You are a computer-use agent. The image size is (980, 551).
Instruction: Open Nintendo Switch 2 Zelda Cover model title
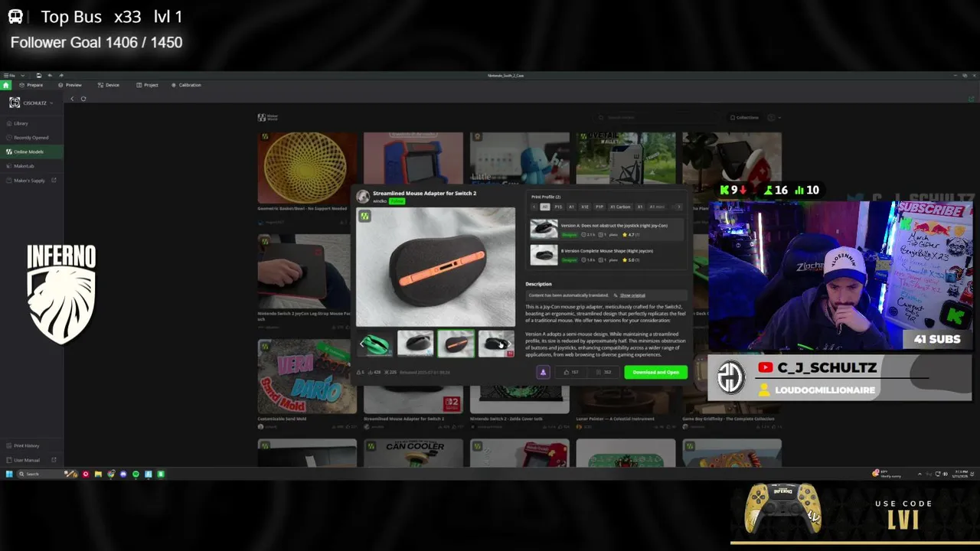click(x=506, y=419)
